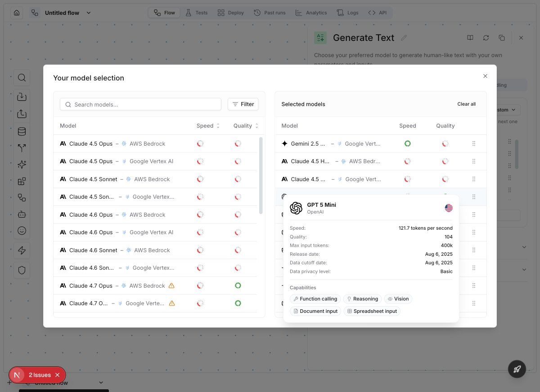Image resolution: width=540 pixels, height=392 pixels.
Task: Expand the bottom Untitled flow tab chevron
Action: click(x=101, y=383)
